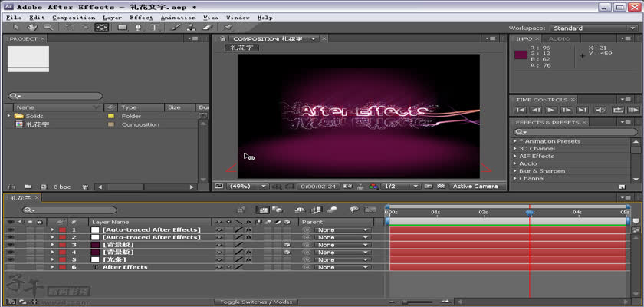
Task: Click the Project panel trash icon
Action: [x=84, y=187]
